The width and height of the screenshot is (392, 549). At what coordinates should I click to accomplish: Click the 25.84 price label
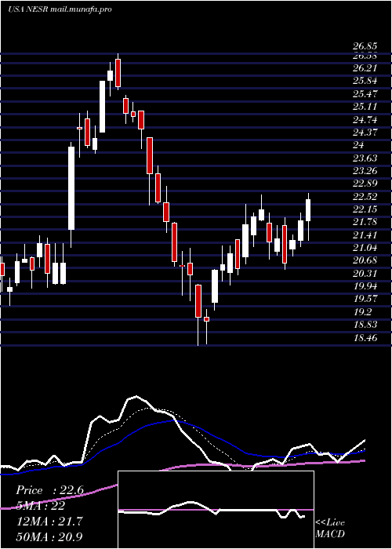pyautogui.click(x=365, y=81)
